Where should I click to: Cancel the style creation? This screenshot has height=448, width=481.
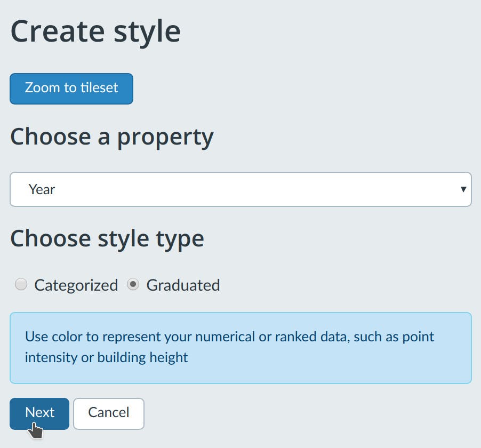pos(108,413)
